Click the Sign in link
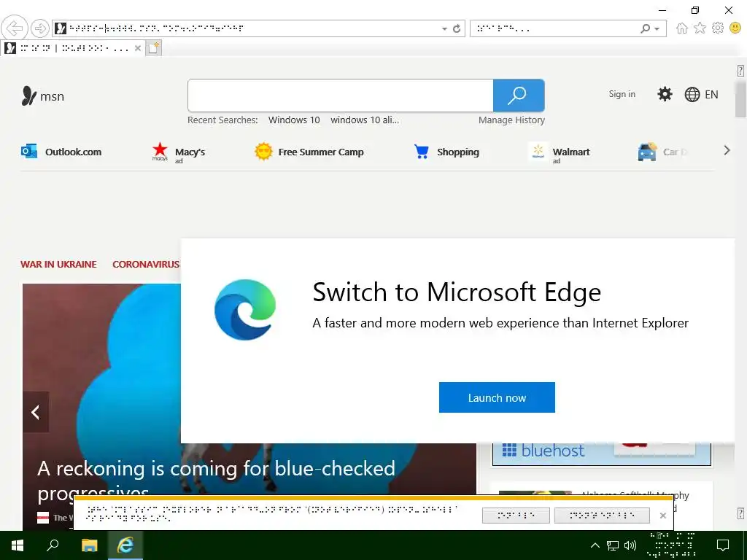 tap(622, 94)
